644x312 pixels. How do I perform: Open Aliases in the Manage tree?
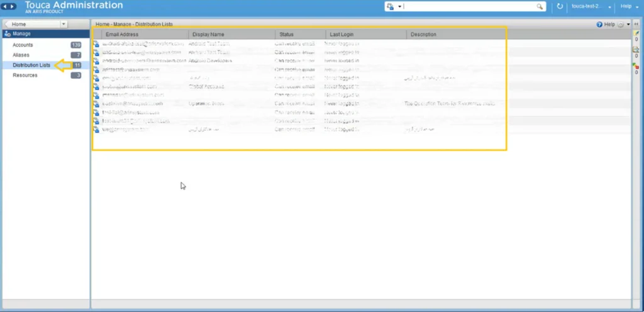[21, 55]
